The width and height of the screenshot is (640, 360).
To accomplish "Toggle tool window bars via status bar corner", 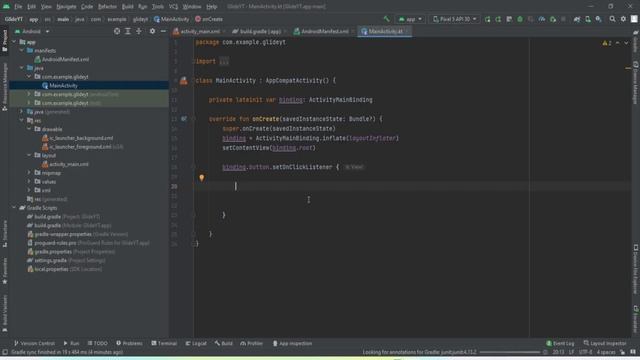I will [x=5, y=352].
